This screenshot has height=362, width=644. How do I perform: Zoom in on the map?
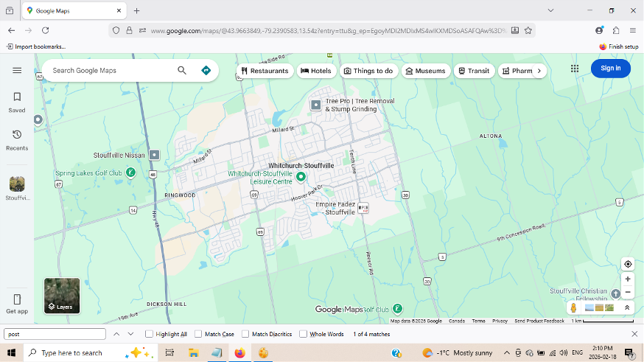click(x=628, y=279)
